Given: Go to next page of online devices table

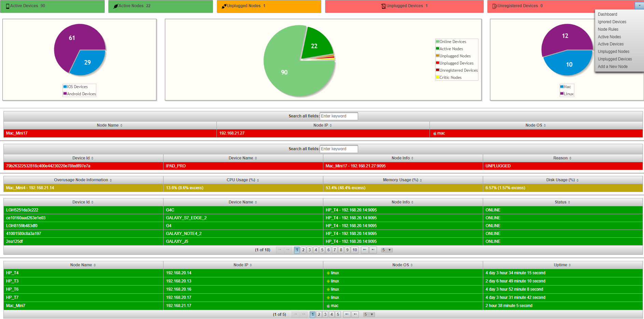Looking at the screenshot, I should coord(365,250).
